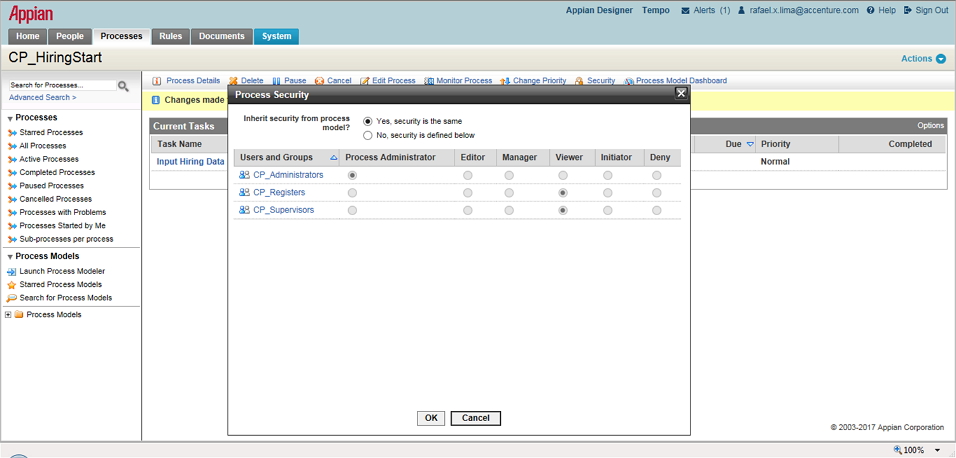The height and width of the screenshot is (458, 956).
Task: Select Viewer radio for CP_Registers
Action: pyautogui.click(x=563, y=193)
